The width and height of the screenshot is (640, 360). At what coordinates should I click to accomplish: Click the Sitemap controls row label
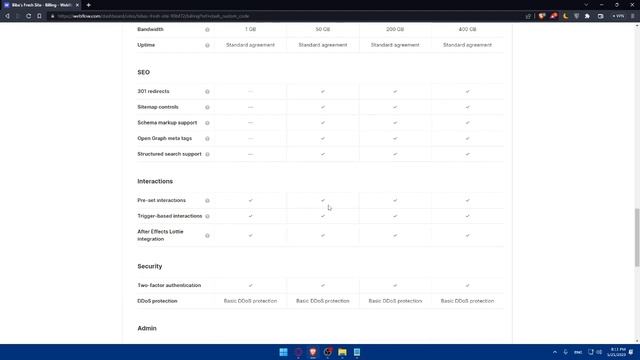point(158,107)
